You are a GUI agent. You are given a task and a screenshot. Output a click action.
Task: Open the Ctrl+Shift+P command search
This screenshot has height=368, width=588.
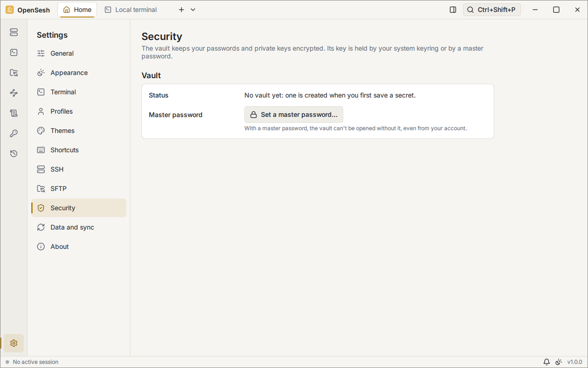point(492,10)
